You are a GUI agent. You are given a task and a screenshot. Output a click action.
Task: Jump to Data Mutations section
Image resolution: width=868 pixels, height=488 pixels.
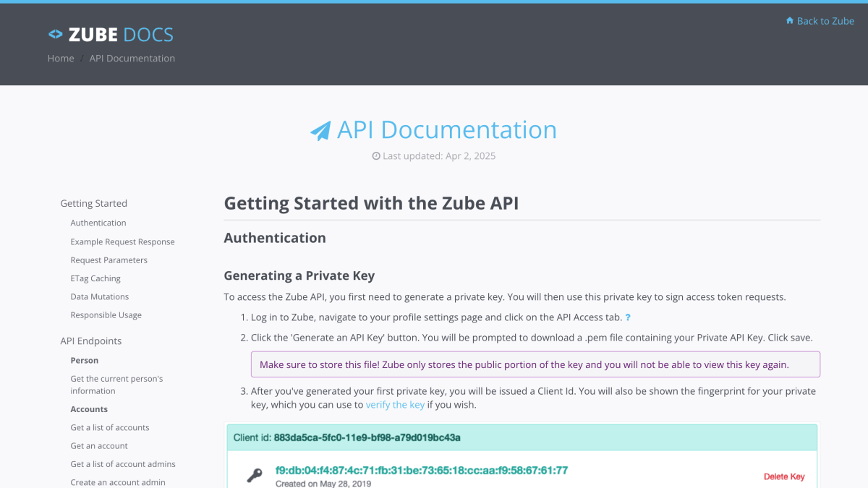(99, 296)
